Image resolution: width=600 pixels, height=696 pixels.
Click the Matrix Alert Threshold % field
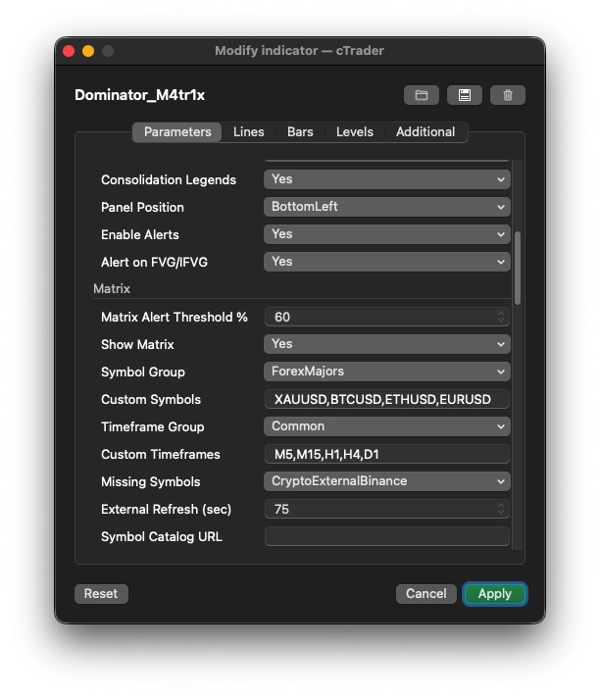click(387, 317)
